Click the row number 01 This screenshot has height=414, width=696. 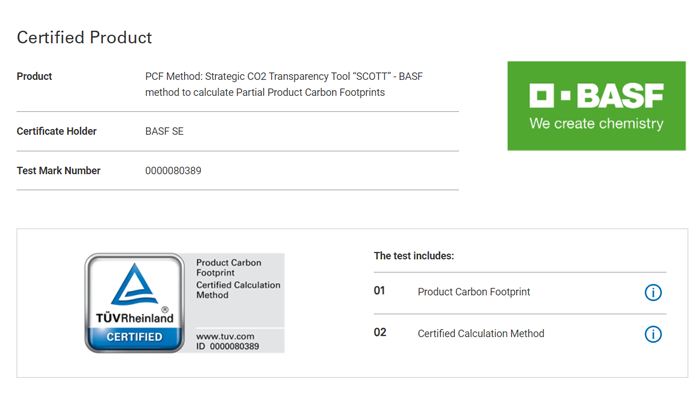[x=380, y=292]
